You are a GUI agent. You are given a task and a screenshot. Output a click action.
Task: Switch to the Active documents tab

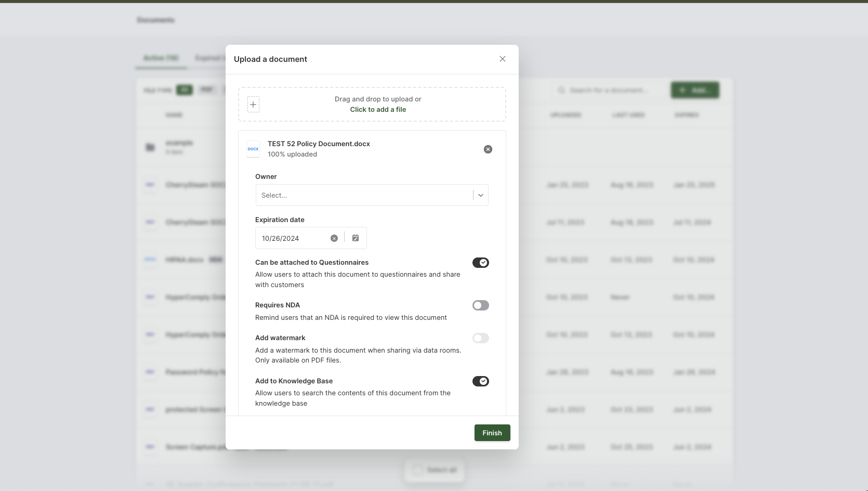[x=161, y=58]
